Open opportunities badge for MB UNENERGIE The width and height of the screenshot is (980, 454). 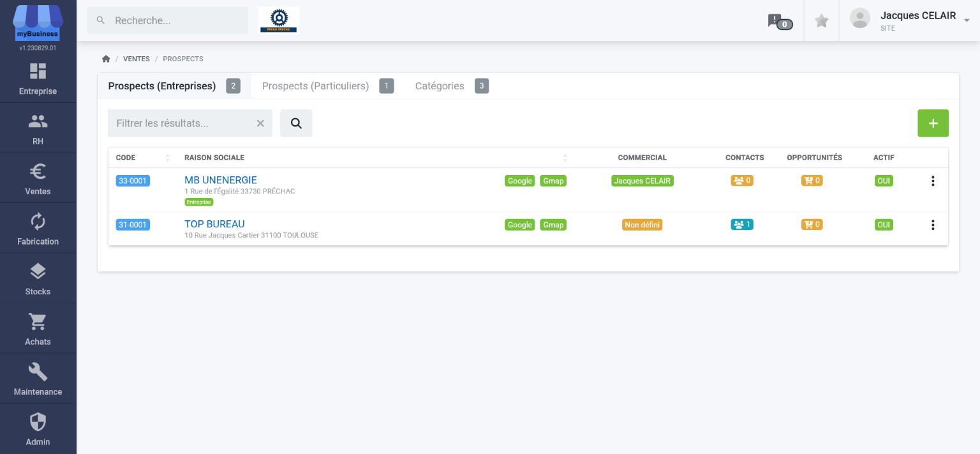tap(812, 181)
